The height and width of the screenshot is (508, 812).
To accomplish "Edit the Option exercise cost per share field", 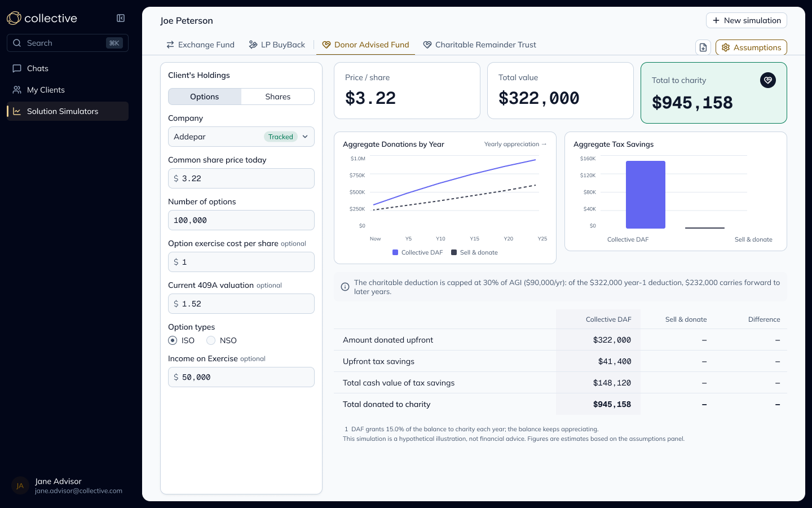I will pyautogui.click(x=241, y=262).
